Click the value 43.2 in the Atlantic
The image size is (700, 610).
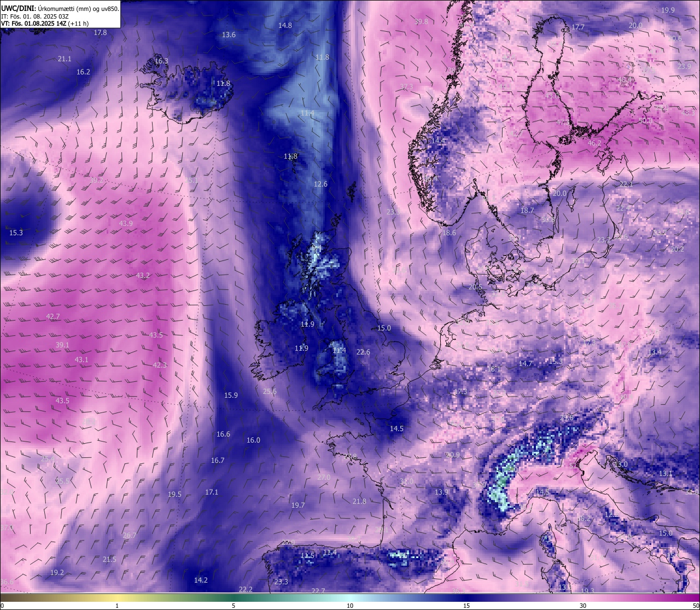[143, 276]
